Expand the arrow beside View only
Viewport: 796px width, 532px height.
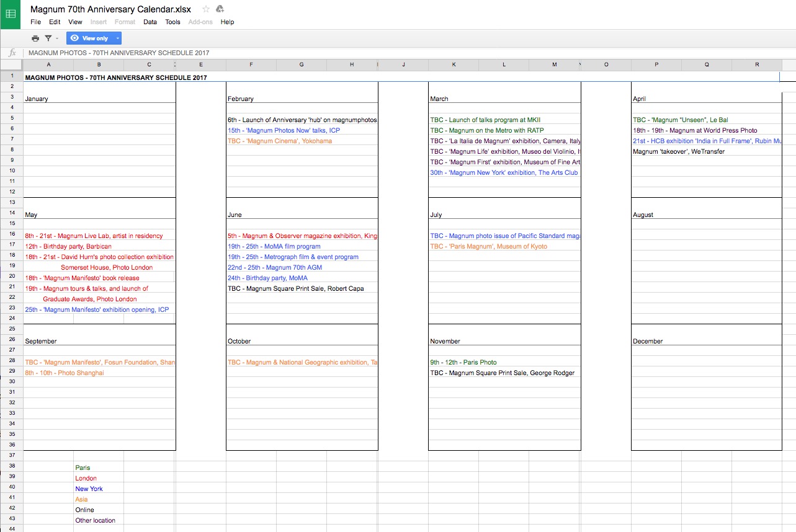tap(117, 38)
